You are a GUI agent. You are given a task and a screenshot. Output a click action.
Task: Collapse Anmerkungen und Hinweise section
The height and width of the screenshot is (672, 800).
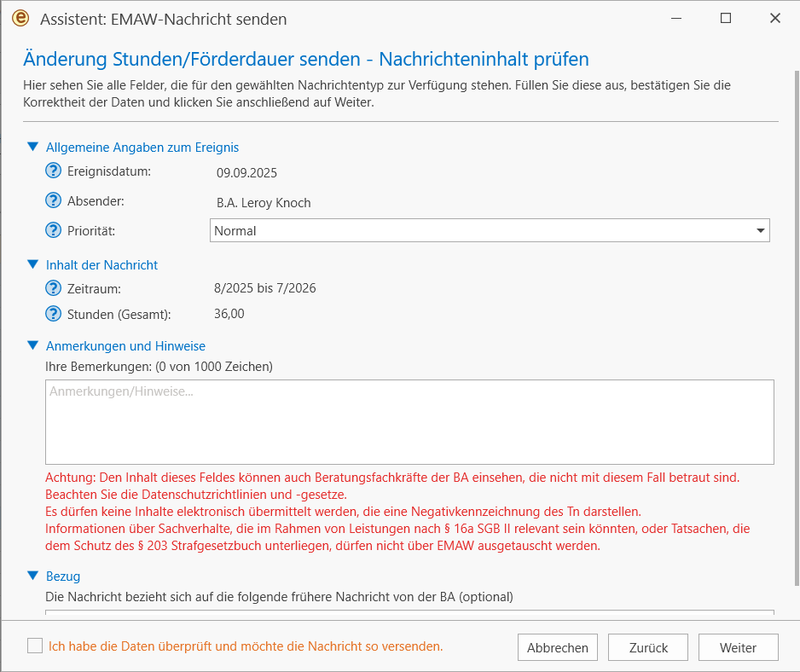point(32,345)
